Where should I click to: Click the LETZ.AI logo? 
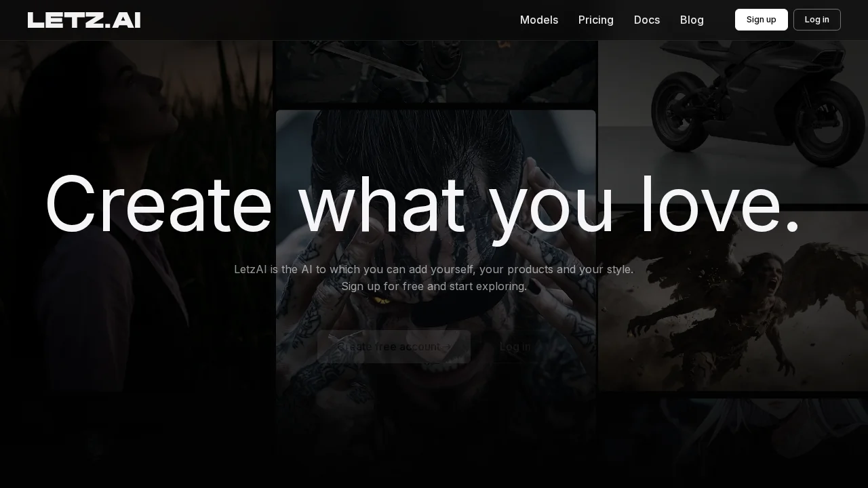[83, 20]
